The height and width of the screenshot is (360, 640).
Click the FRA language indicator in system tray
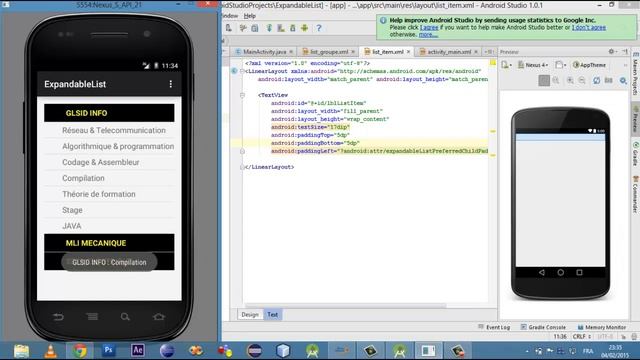tap(588, 351)
